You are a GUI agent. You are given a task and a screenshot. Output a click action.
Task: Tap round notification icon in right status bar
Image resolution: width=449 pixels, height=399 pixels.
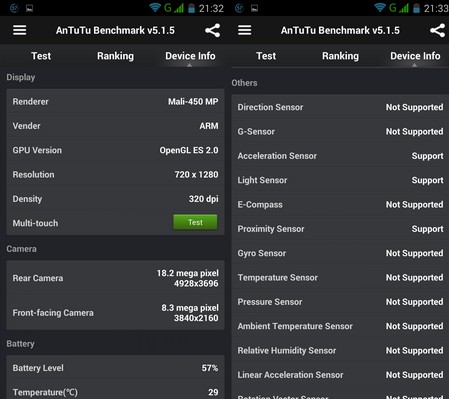click(239, 8)
